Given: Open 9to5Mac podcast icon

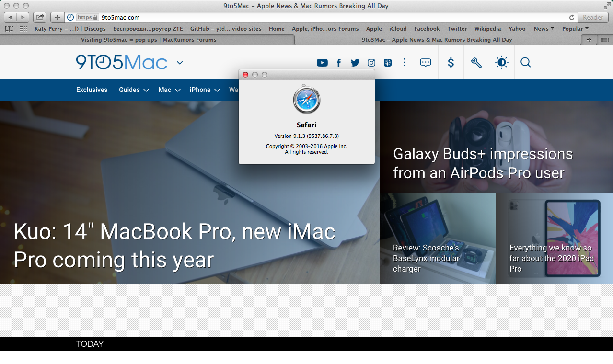Looking at the screenshot, I should pyautogui.click(x=387, y=63).
